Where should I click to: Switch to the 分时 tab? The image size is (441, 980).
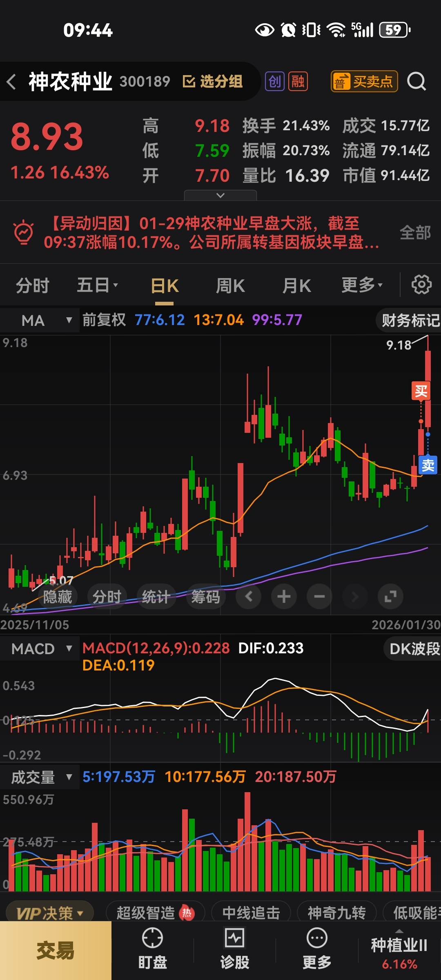point(33,285)
